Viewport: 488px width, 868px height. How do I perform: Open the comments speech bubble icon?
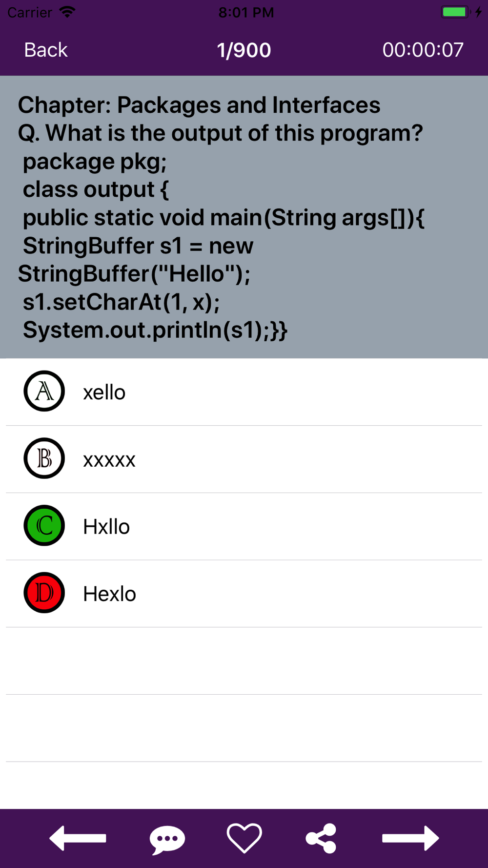167,840
